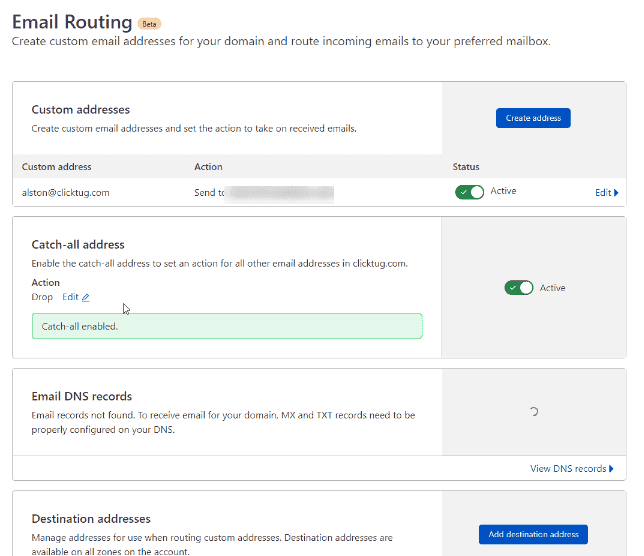Click the Email Routing page title
The height and width of the screenshot is (556, 644).
(x=71, y=21)
